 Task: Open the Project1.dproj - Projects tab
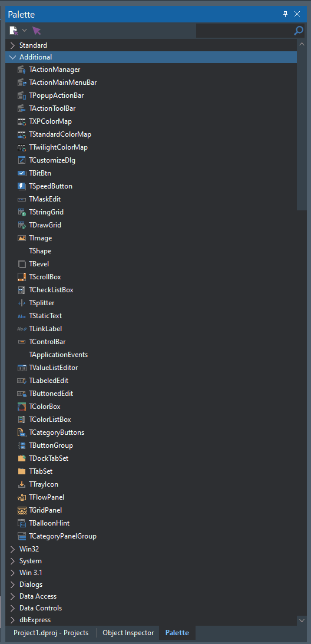(x=51, y=633)
